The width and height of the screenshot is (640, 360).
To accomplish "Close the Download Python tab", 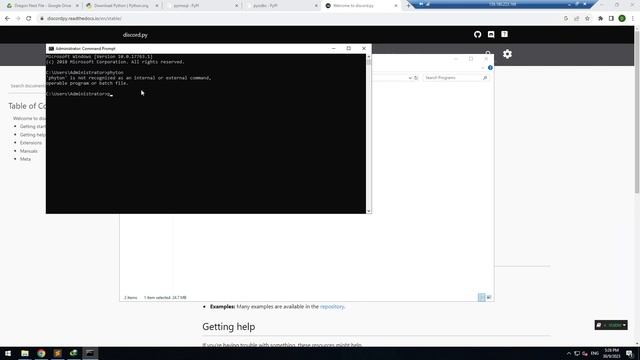I will (157, 6).
